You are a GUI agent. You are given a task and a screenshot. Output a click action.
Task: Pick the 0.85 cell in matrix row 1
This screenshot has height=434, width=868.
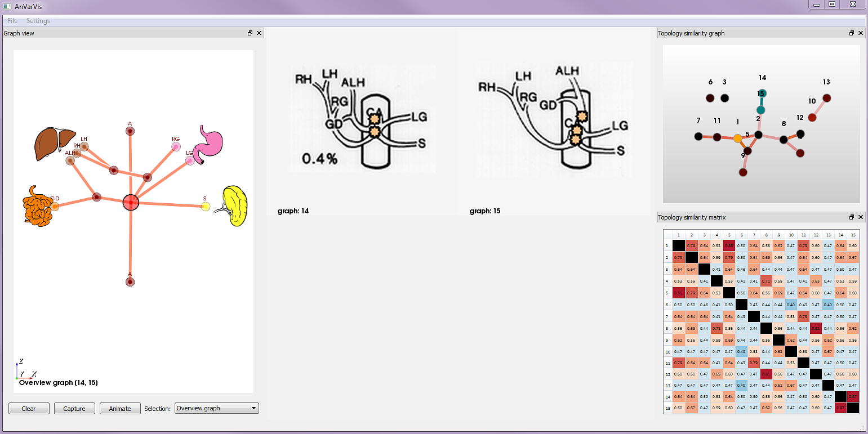pyautogui.click(x=729, y=245)
